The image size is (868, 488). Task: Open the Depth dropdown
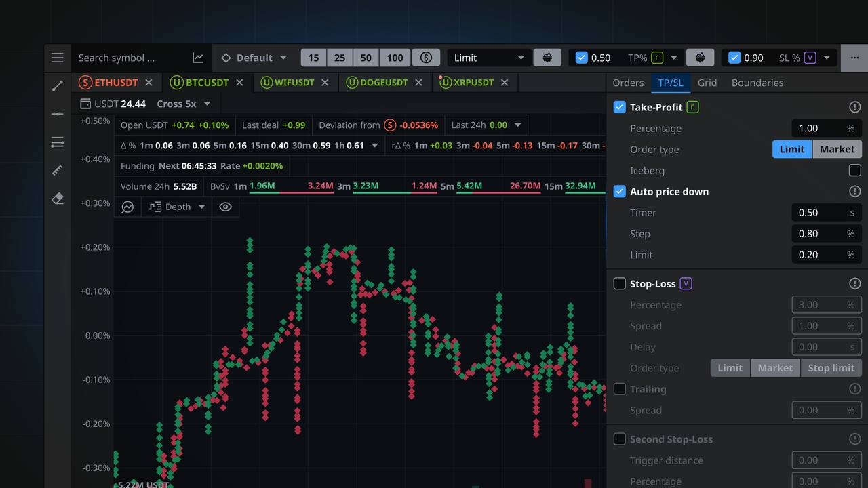point(177,207)
